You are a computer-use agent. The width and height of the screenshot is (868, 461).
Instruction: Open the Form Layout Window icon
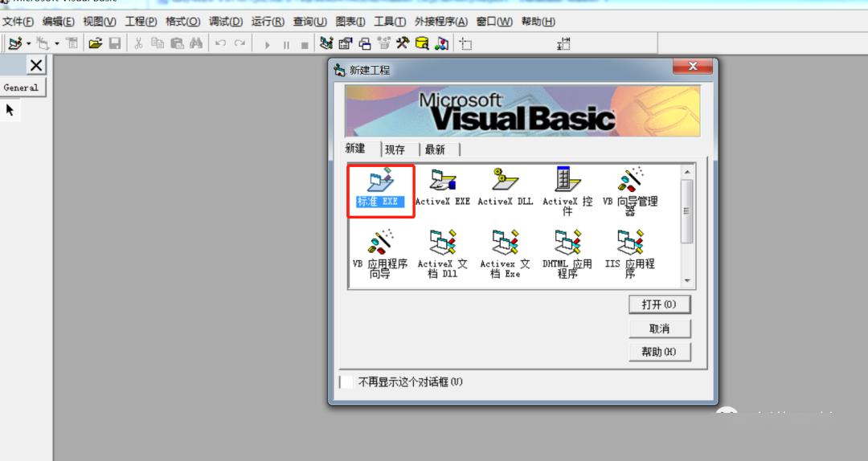(365, 43)
